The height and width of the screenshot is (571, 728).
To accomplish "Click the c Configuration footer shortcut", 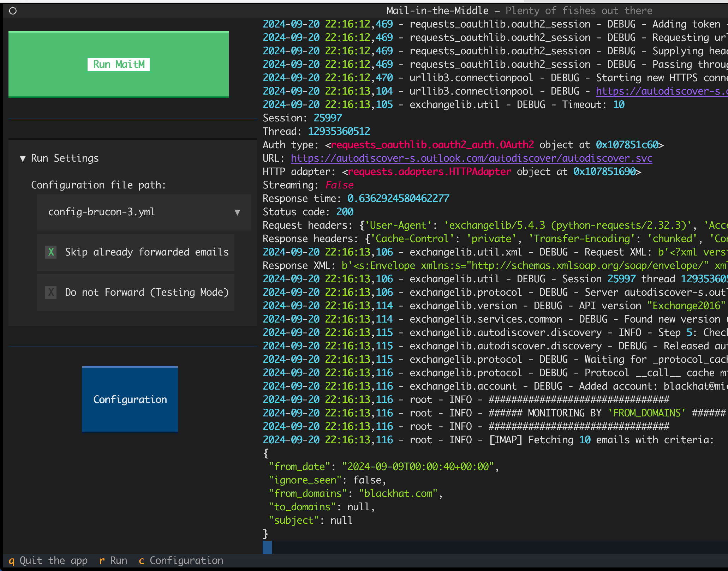I will pos(181,560).
